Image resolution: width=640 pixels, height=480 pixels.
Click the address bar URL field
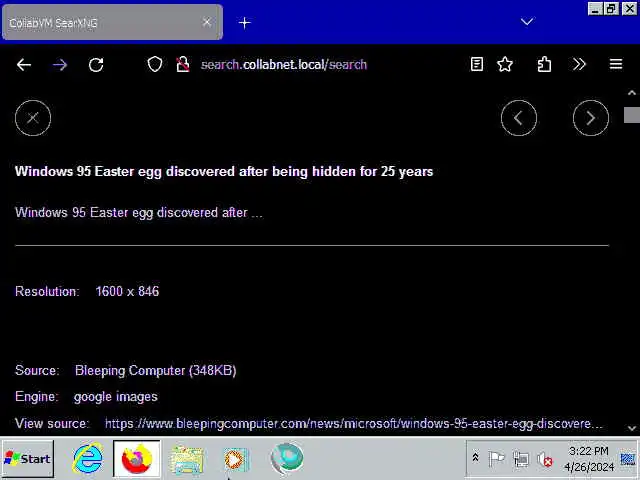[x=284, y=64]
